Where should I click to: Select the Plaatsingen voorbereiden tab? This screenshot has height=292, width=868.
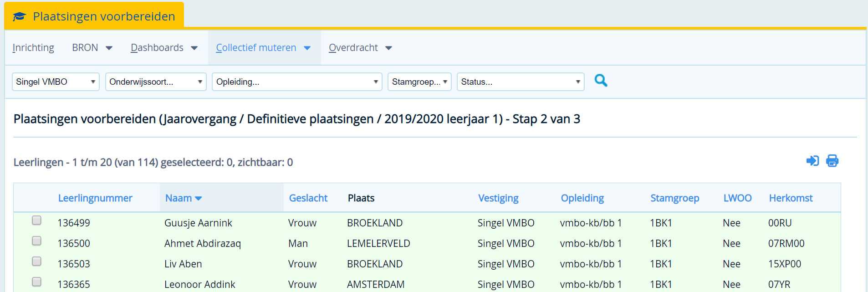tap(94, 16)
